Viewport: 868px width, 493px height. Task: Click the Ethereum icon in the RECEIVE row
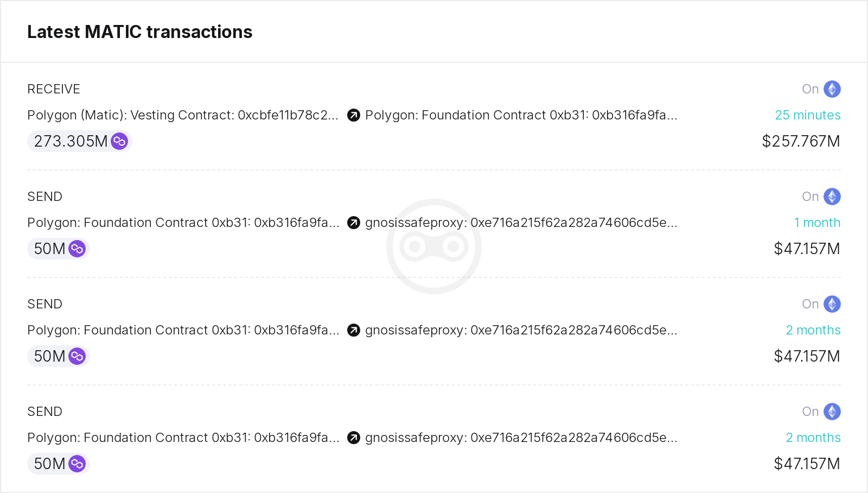(832, 89)
